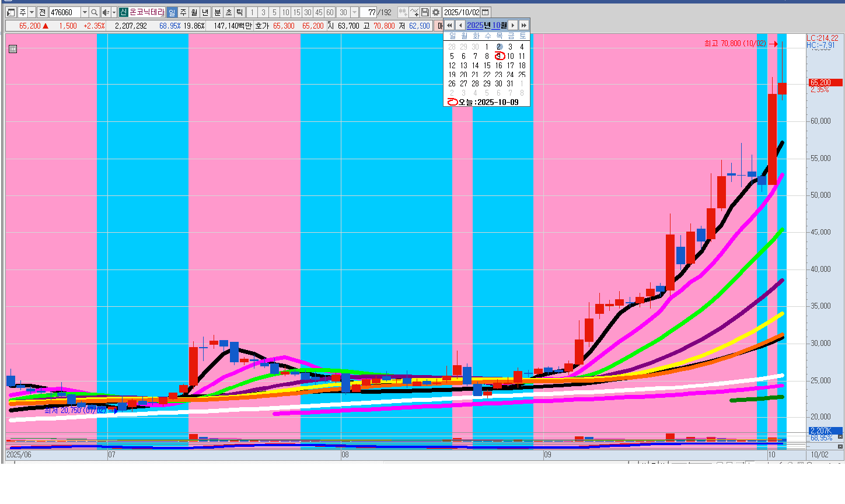The width and height of the screenshot is (845, 504).
Task: Click the month 10 in the calendar header
Action: pyautogui.click(x=496, y=25)
